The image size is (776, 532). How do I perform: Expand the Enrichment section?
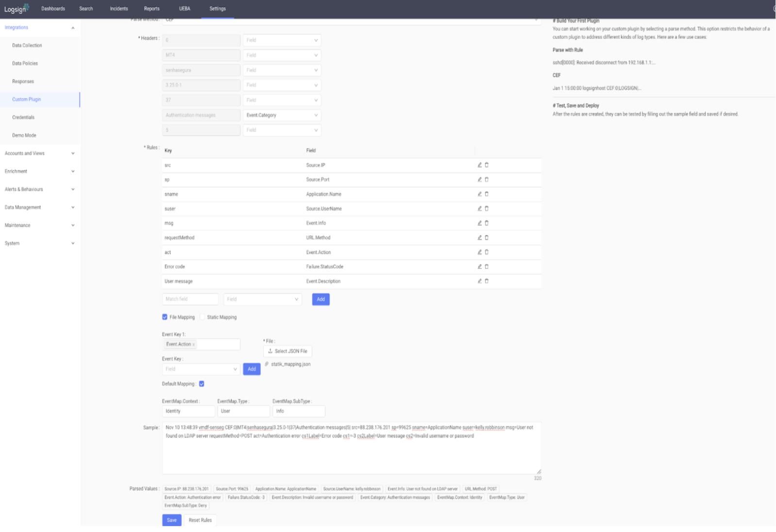pyautogui.click(x=40, y=171)
